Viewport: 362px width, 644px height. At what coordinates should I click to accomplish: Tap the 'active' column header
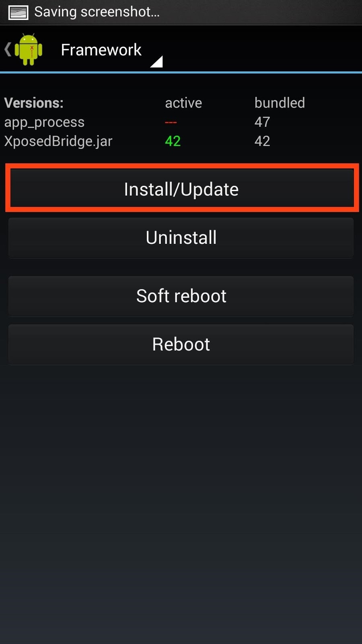click(183, 103)
